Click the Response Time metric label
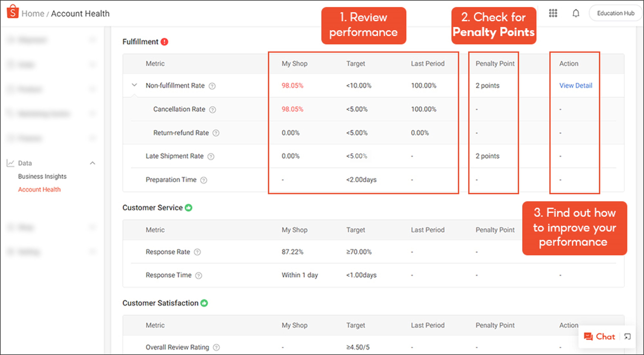Screen dimensions: 644x355 pos(169,275)
